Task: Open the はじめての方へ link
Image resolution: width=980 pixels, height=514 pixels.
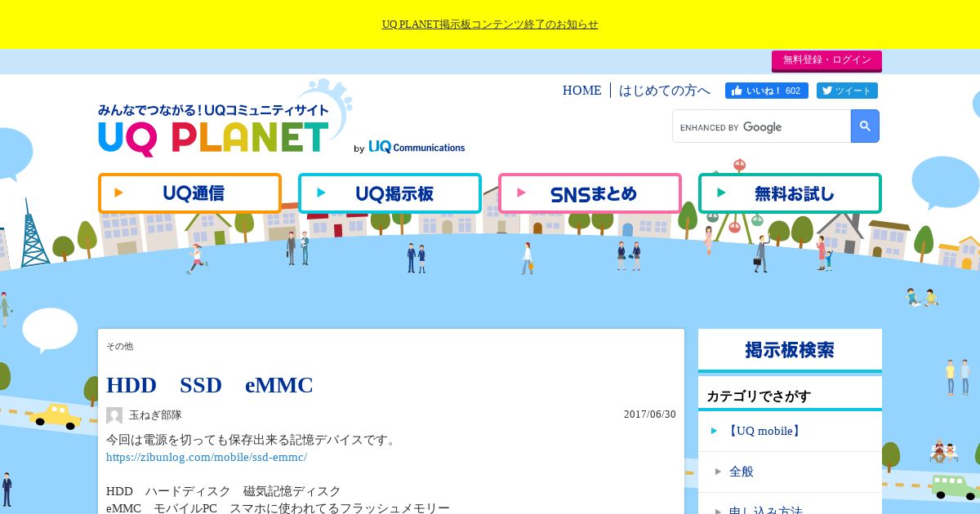Action: tap(665, 91)
